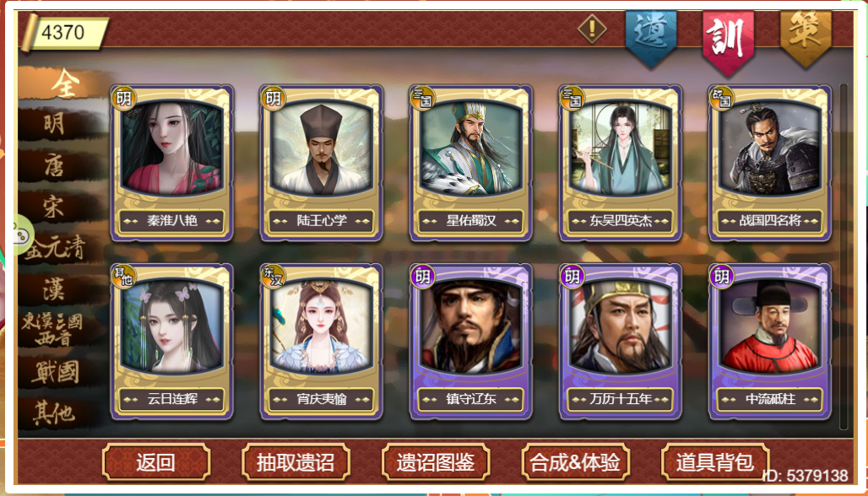Image resolution: width=868 pixels, height=496 pixels.
Task: Open the 战国四名将 card
Action: pyautogui.click(x=769, y=163)
